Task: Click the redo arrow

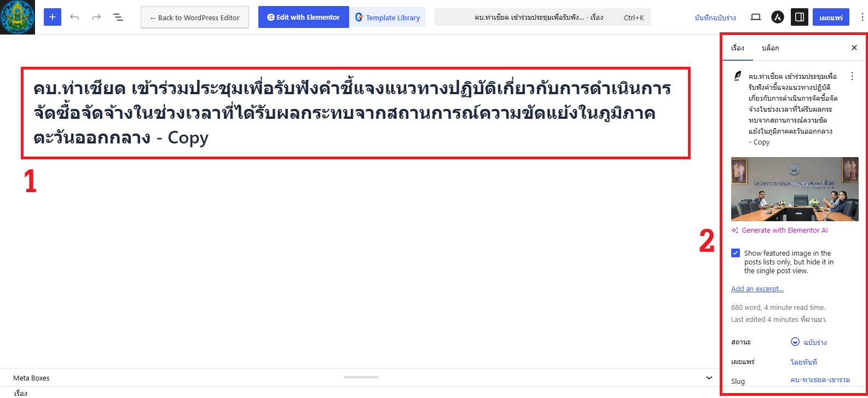Action: coord(96,17)
